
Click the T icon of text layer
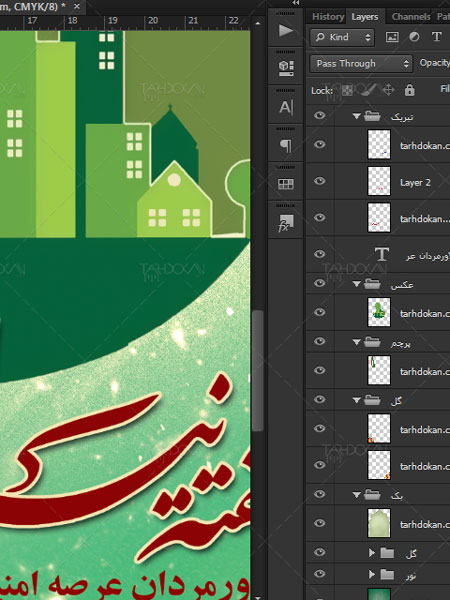381,254
